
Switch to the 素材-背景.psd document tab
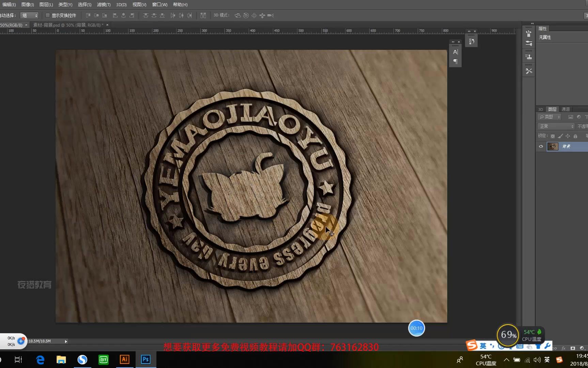coord(68,25)
